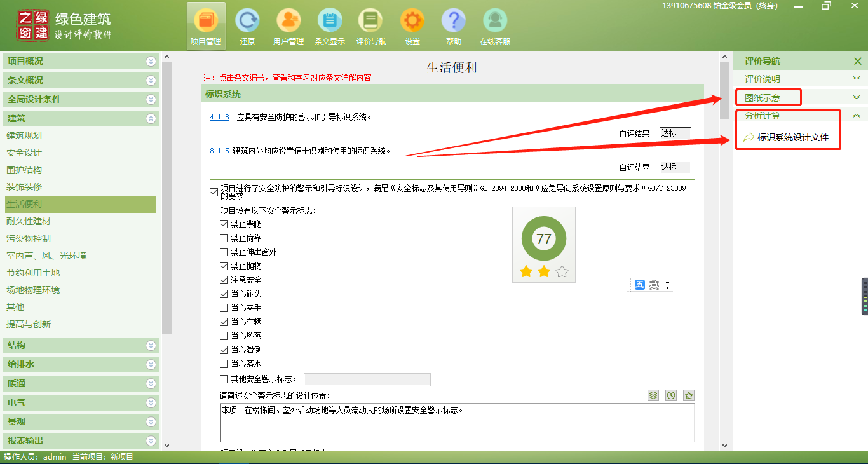
Task: Uncheck 注意安全 checkbox
Action: (x=224, y=280)
